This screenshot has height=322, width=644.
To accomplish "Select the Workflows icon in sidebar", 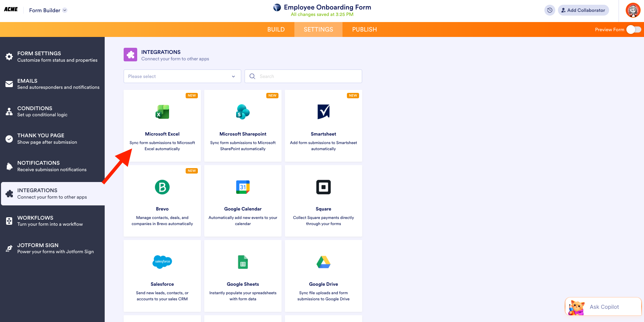I will click(9, 221).
